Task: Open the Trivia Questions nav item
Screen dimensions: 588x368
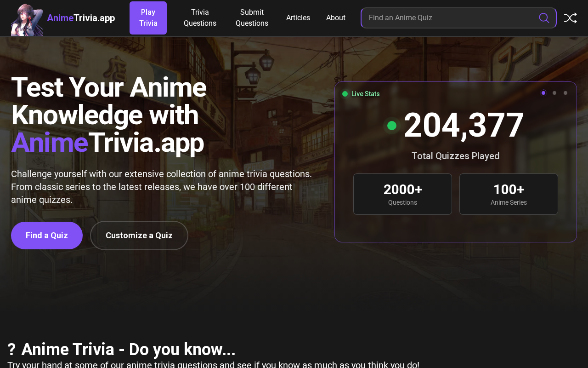Action: pyautogui.click(x=200, y=18)
